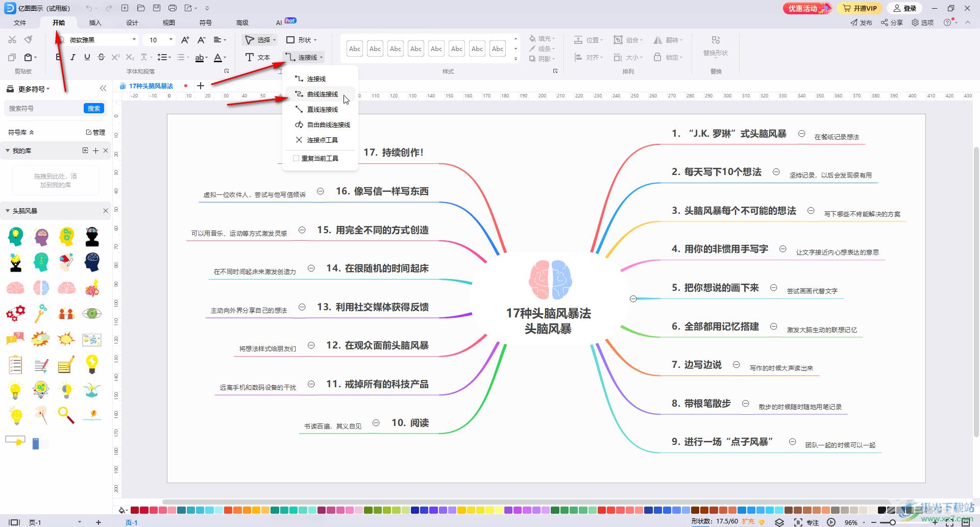Increase font size with A+ icon
Viewport: 980px width, 527px height.
(185, 40)
